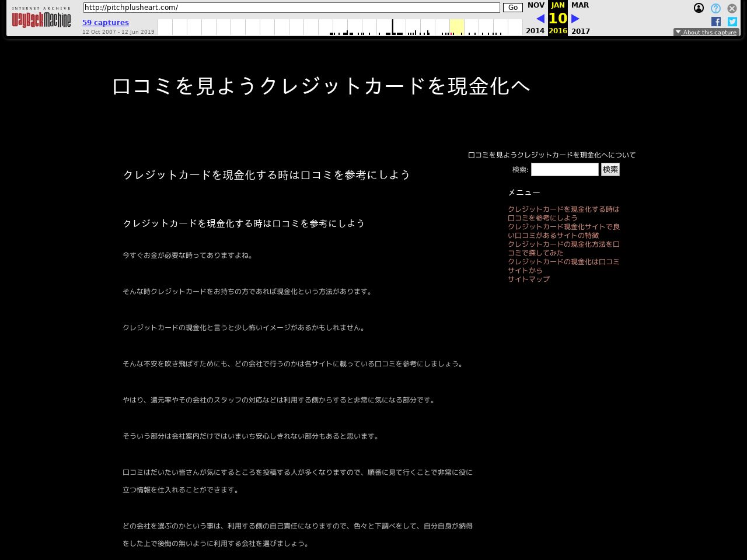The width and height of the screenshot is (747, 560).
Task: Click the 検索 search text box
Action: click(564, 170)
